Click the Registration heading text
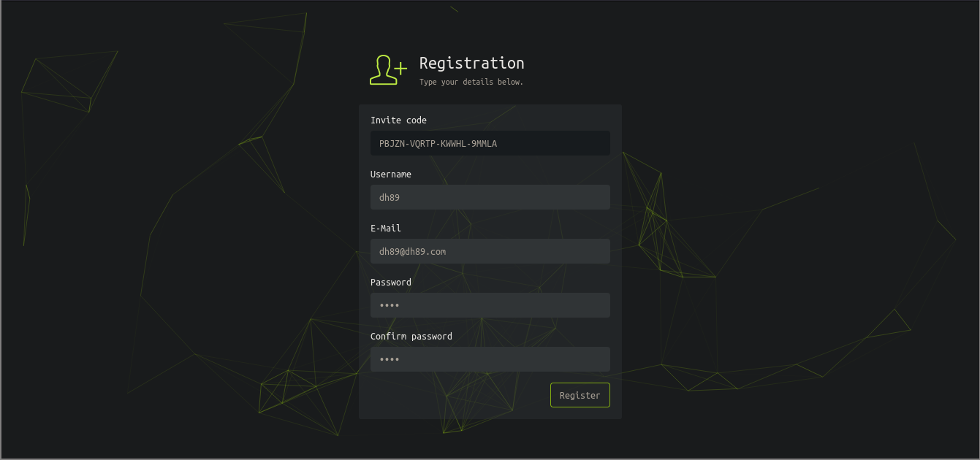The width and height of the screenshot is (980, 460). click(472, 63)
